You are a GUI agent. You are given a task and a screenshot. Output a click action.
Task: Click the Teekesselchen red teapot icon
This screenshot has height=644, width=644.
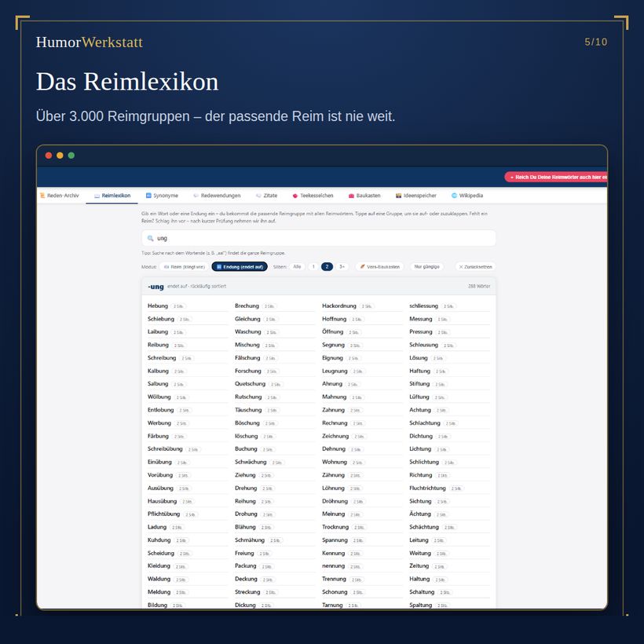click(x=295, y=196)
